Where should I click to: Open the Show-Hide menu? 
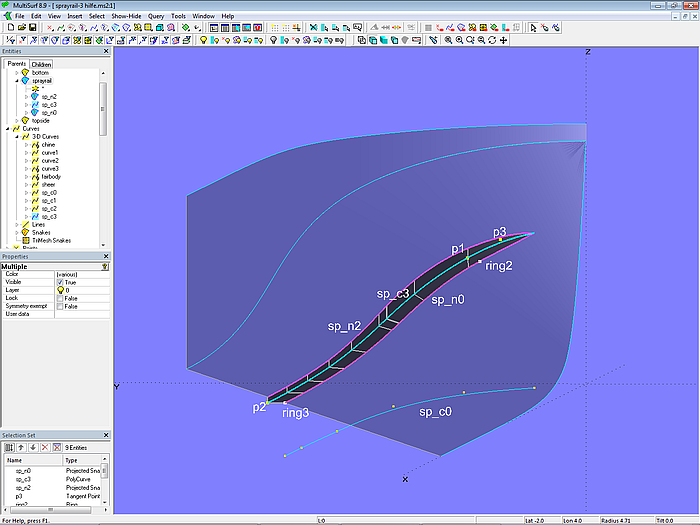(126, 16)
